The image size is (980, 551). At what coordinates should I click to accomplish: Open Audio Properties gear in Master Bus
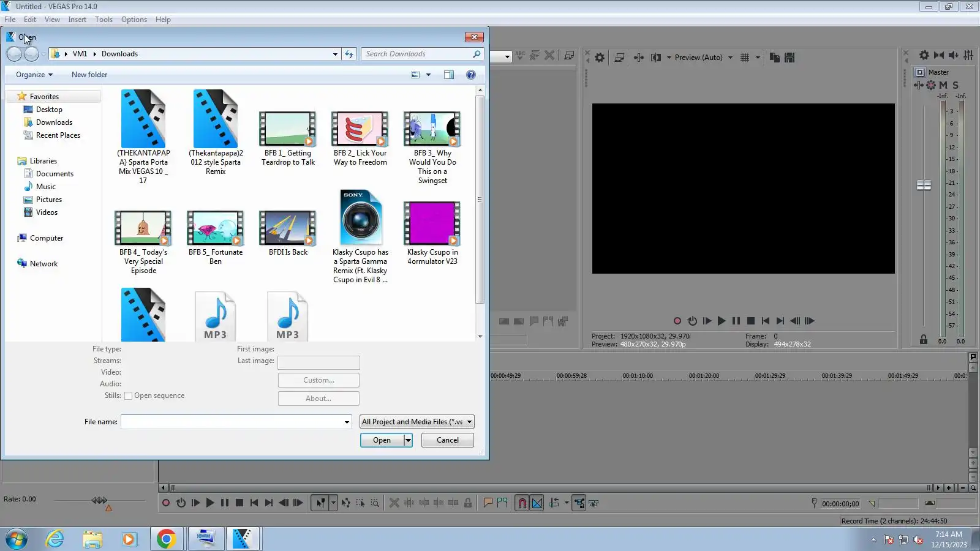pyautogui.click(x=924, y=55)
